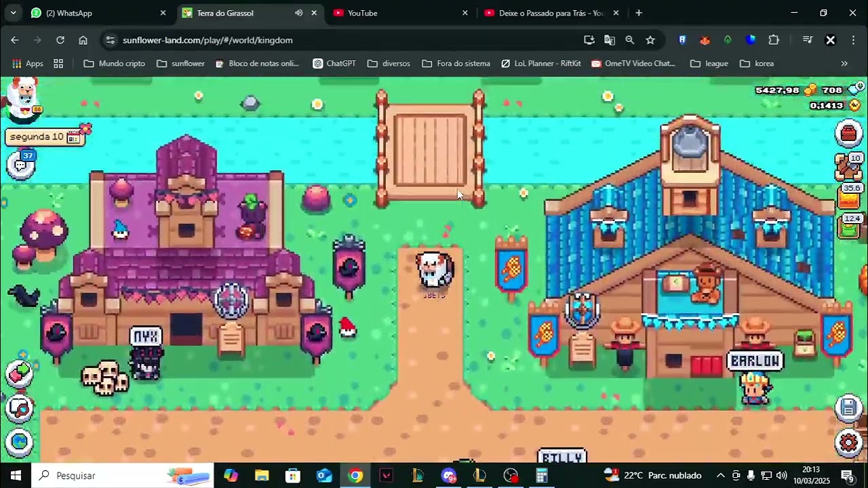Viewport: 868px width, 488px height.
Task: Click the install app icon in address bar
Action: (589, 40)
